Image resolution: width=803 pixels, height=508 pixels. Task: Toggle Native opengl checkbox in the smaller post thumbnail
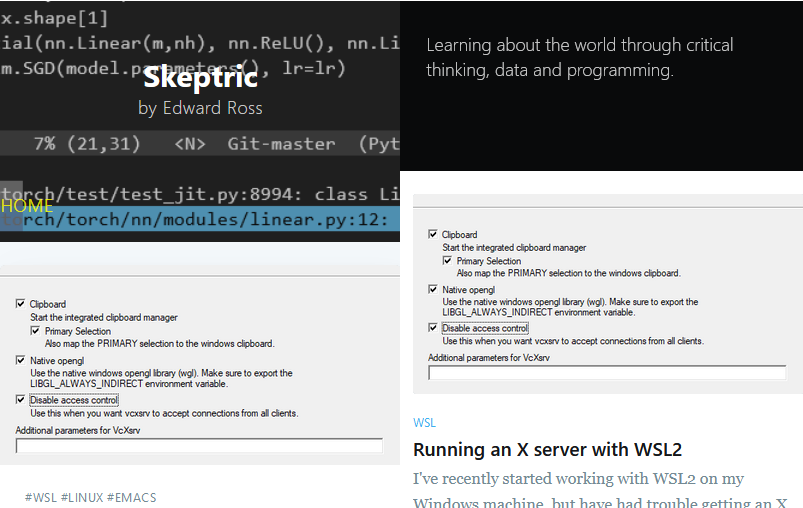click(x=433, y=290)
